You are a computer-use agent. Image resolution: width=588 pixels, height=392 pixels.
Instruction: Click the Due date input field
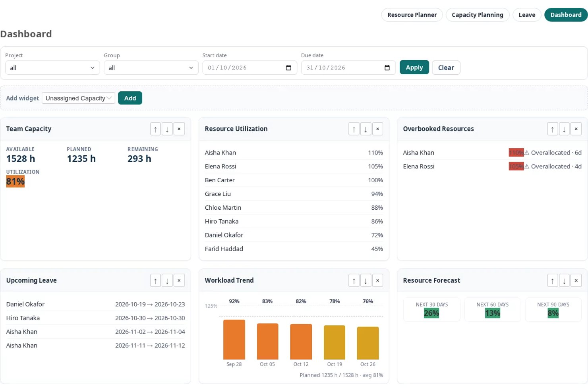pos(348,68)
